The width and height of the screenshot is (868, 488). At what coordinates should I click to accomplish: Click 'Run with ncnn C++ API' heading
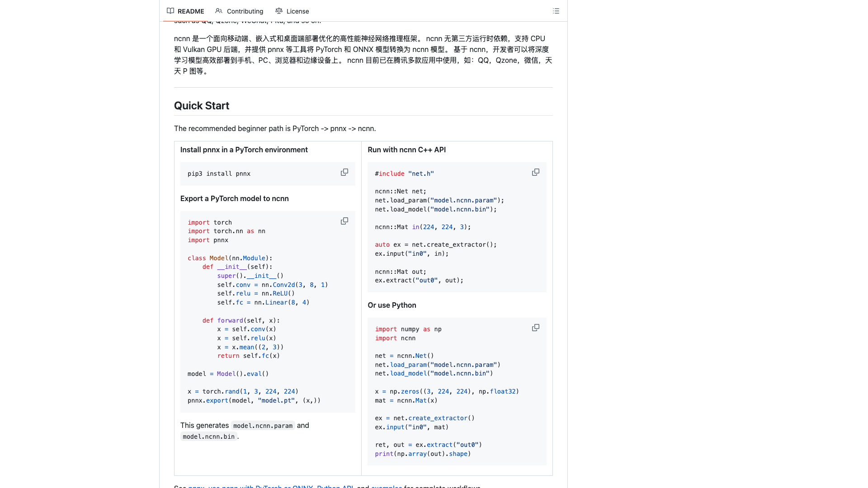(406, 150)
